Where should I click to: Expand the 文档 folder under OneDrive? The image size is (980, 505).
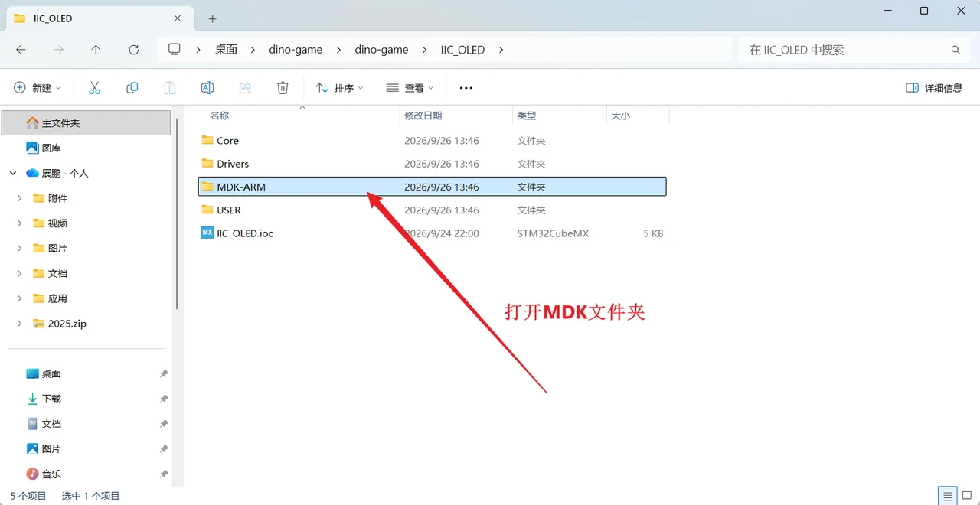(19, 273)
